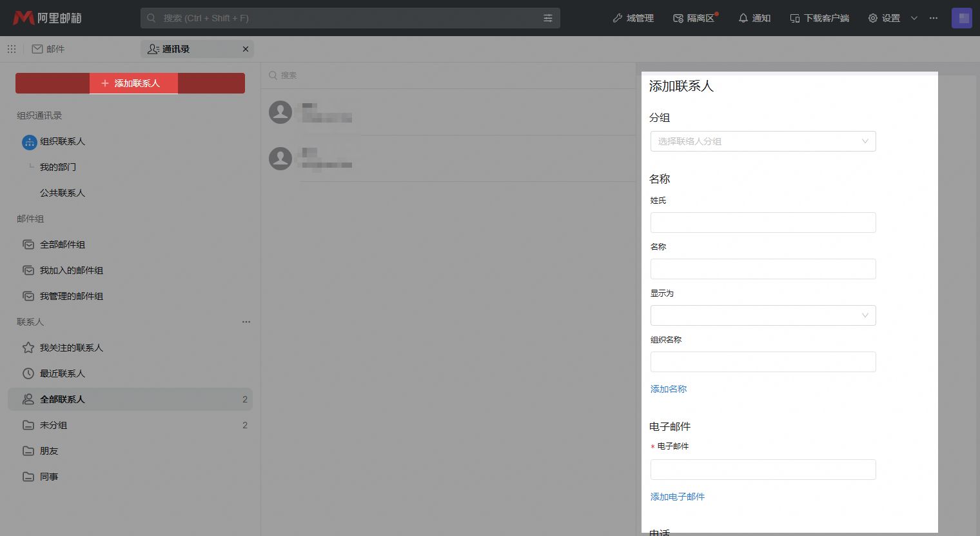This screenshot has height=536, width=980.
Task: Click the 添加电子邮件 link
Action: point(677,497)
